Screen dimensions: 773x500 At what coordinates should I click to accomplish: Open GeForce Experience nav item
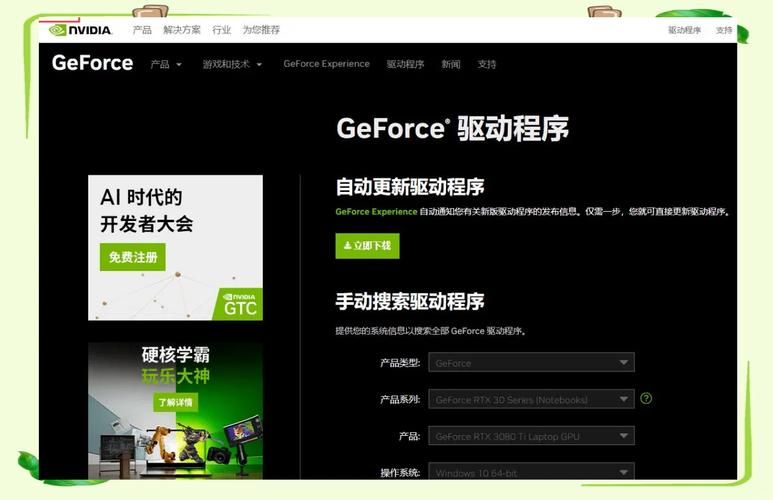326,64
